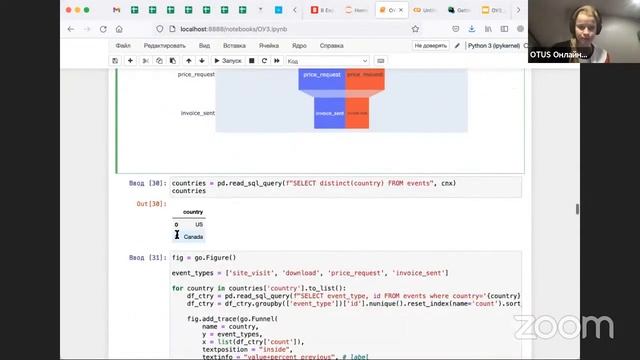Click the OTUS Онлайн webcam thumbnail
Image resolution: width=640 pixels, height=360 pixels.
[584, 31]
